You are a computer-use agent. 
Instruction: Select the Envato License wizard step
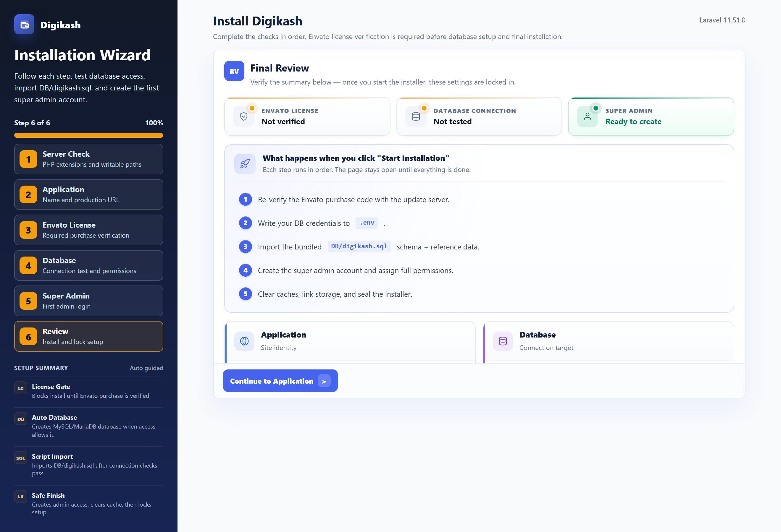(x=89, y=230)
